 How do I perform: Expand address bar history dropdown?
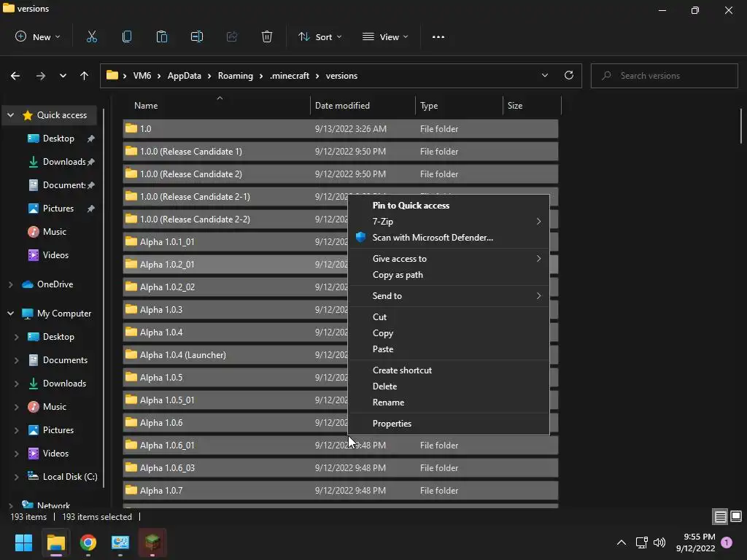pyautogui.click(x=544, y=75)
